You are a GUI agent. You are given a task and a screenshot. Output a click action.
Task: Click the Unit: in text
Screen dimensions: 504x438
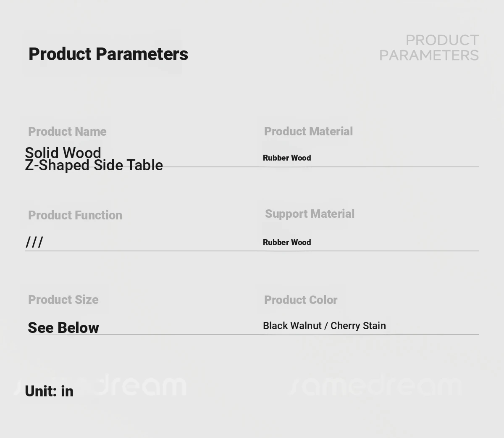[x=49, y=391]
